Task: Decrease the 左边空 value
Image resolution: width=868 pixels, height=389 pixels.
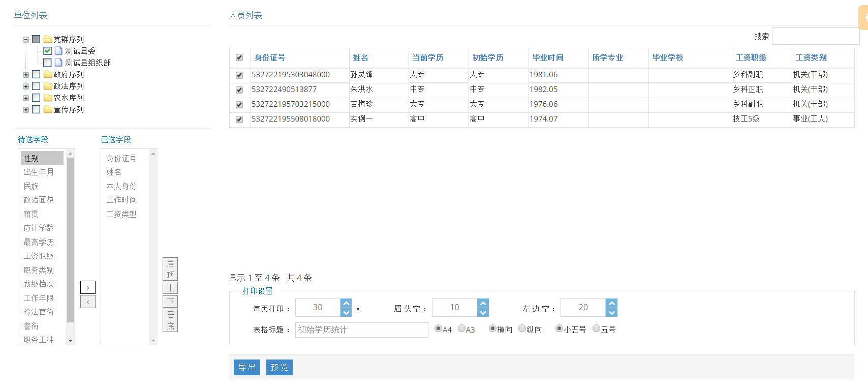Action: [x=612, y=312]
